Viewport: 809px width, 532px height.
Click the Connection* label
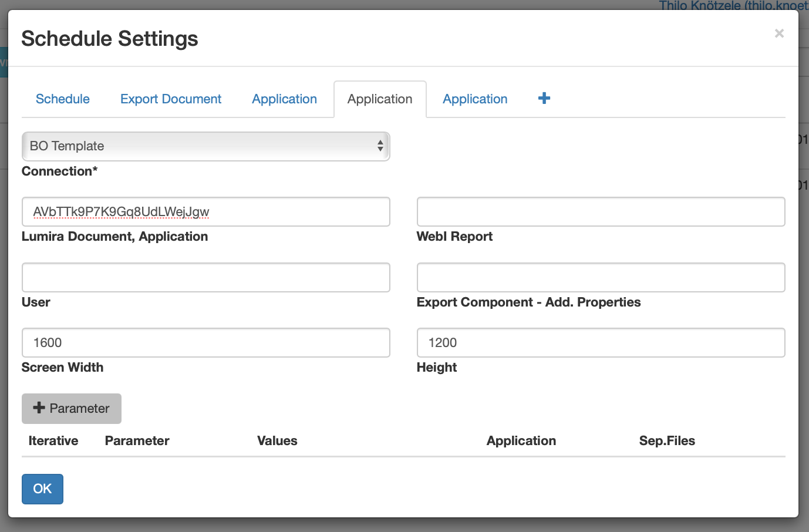(x=60, y=171)
